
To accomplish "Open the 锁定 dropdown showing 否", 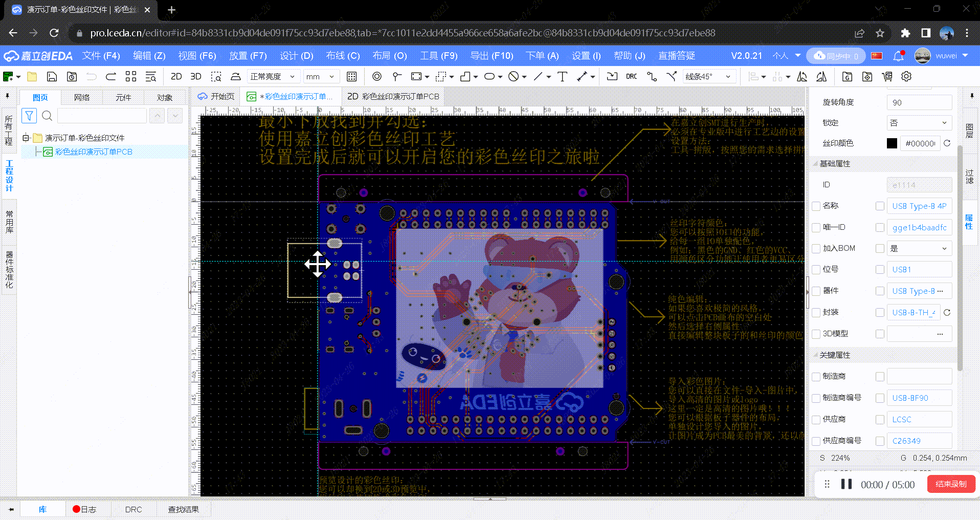I will (x=919, y=123).
